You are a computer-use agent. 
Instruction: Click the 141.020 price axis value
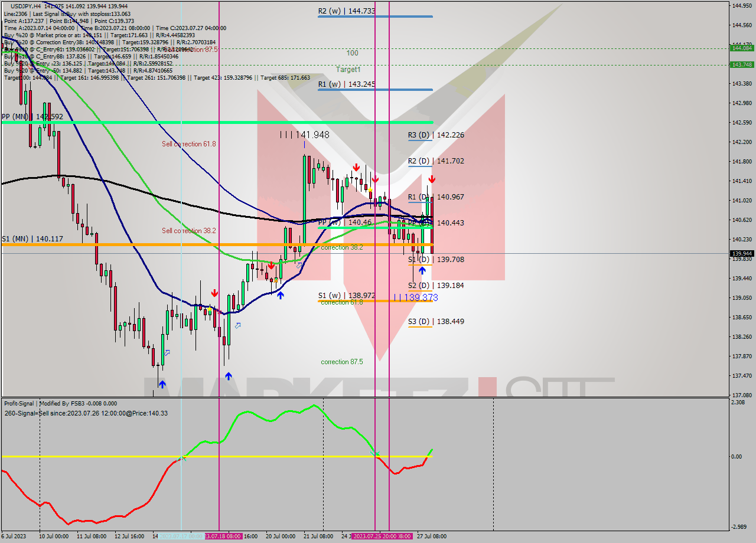(x=742, y=201)
